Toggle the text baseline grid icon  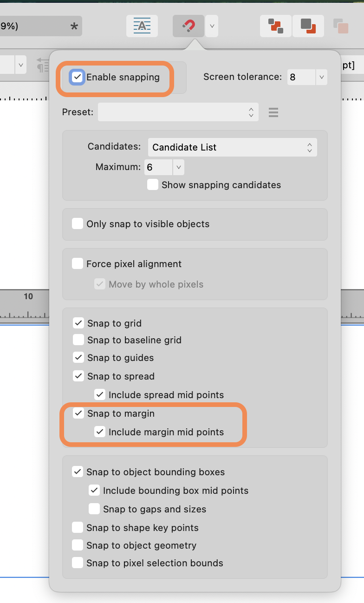click(x=142, y=26)
